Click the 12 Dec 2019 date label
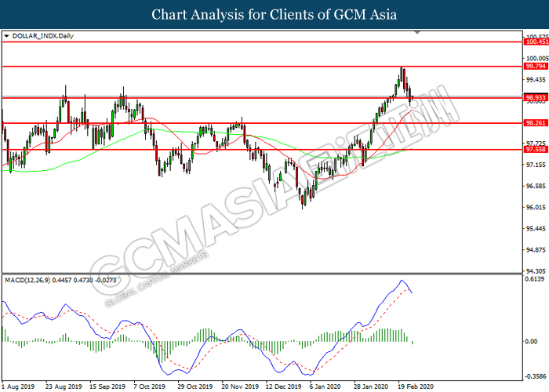Image resolution: width=549 pixels, height=392 pixels. [x=284, y=387]
